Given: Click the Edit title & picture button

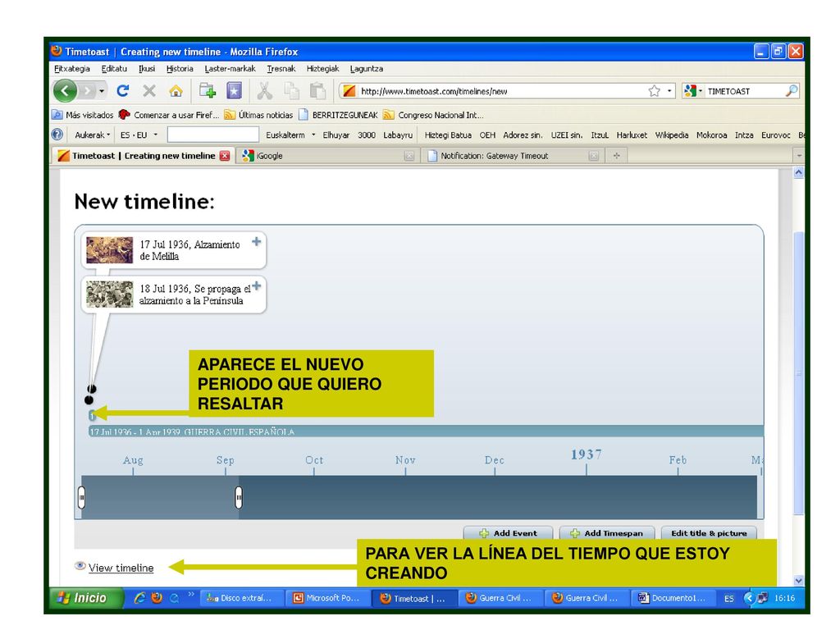Looking at the screenshot, I should (709, 533).
